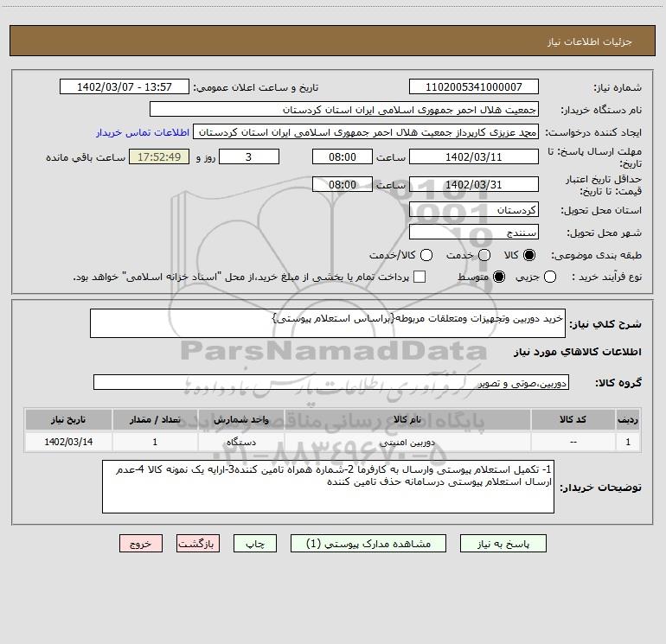Click the اطلاعات کالاهای مورد نیاز section title
Image resolution: width=666 pixels, height=644 pixels.
click(577, 352)
